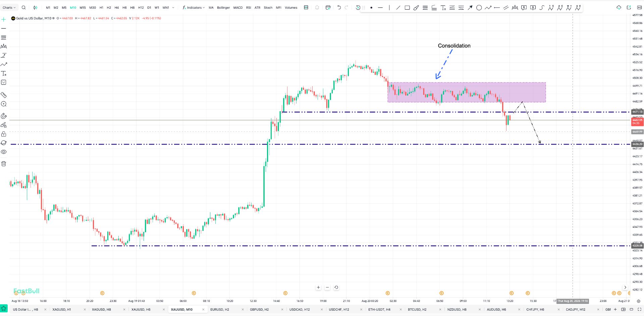Toggle the Volumes indicator
The width and height of the screenshot is (644, 316).
pyautogui.click(x=291, y=7)
